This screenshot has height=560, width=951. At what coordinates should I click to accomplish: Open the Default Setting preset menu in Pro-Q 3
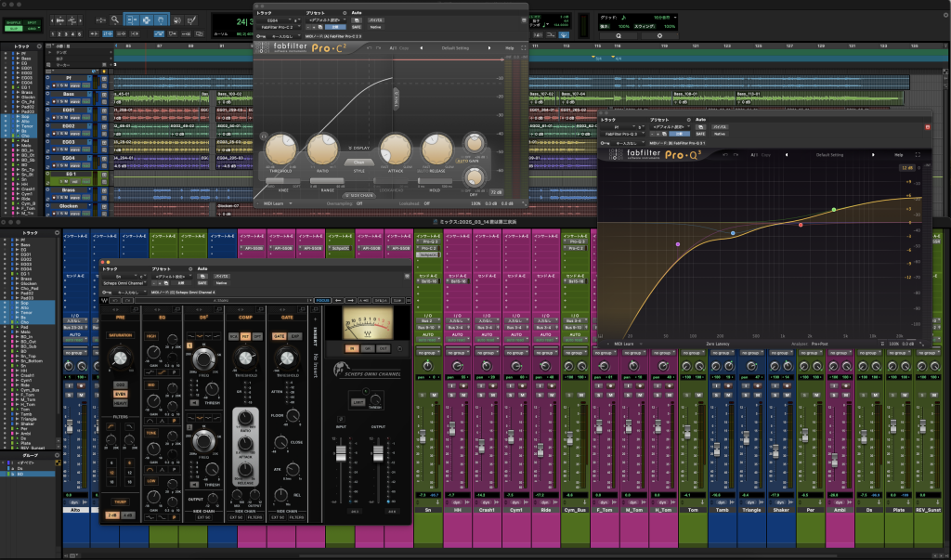829,155
